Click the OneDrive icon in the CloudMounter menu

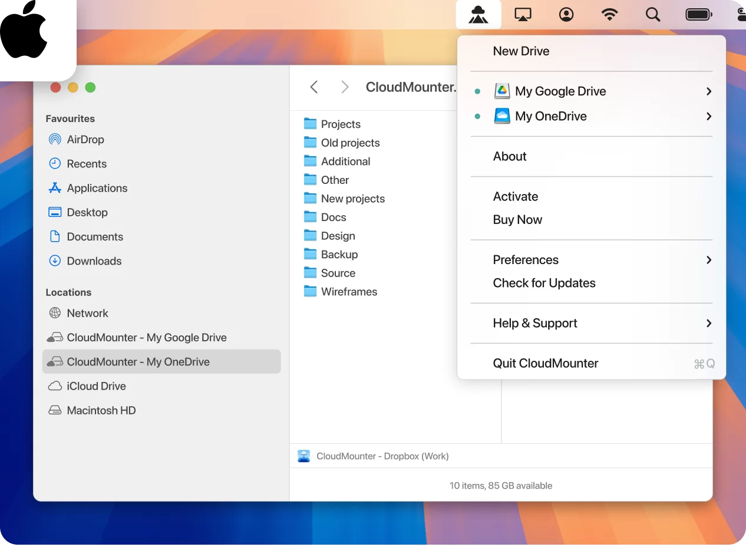click(x=502, y=116)
